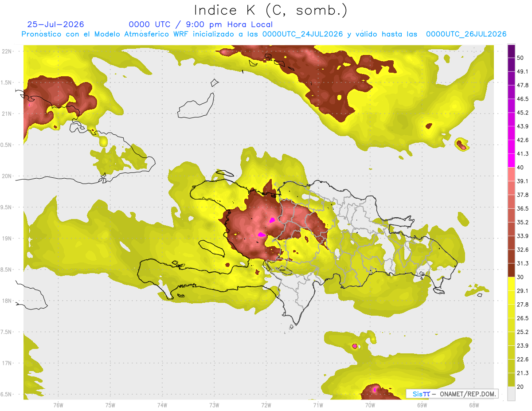This screenshot has height=411, width=532.
Task: Click the "SisTT - ONAMET/REP.DOM." credit box
Action: coord(452,394)
